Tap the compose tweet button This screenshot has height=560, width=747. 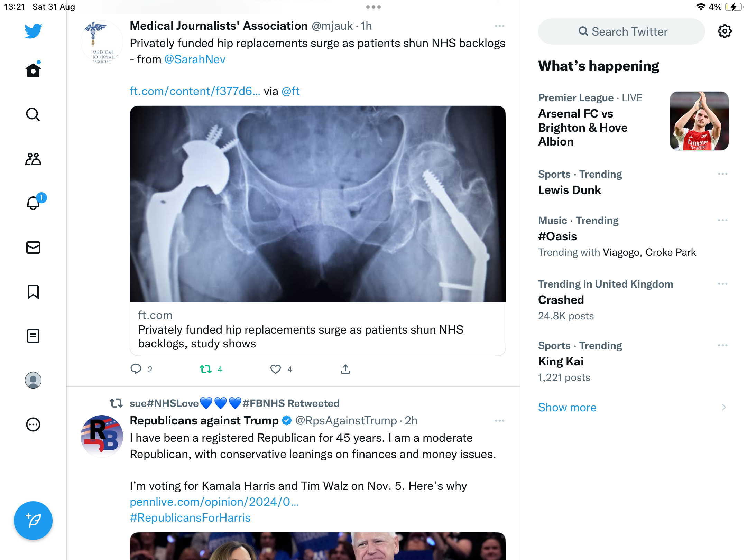coord(33,520)
